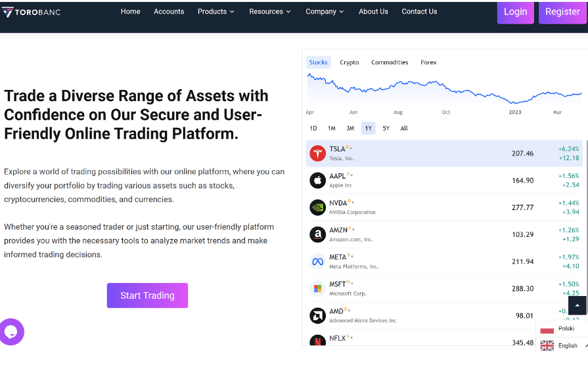The width and height of the screenshot is (588, 365).
Task: Click the Tesla logo icon
Action: (x=318, y=154)
